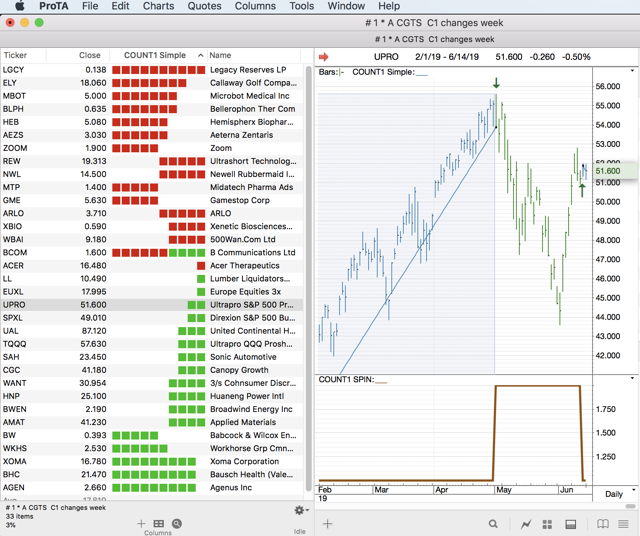Click the watchlist vertical scrollbar
The width and height of the screenshot is (640, 536).
coord(309,277)
